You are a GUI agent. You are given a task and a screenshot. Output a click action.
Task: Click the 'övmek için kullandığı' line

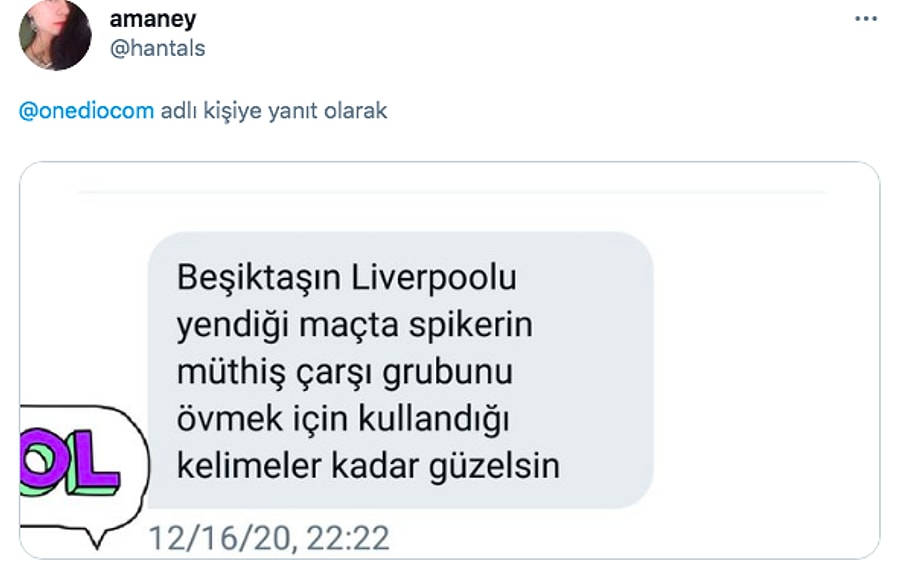point(343,419)
